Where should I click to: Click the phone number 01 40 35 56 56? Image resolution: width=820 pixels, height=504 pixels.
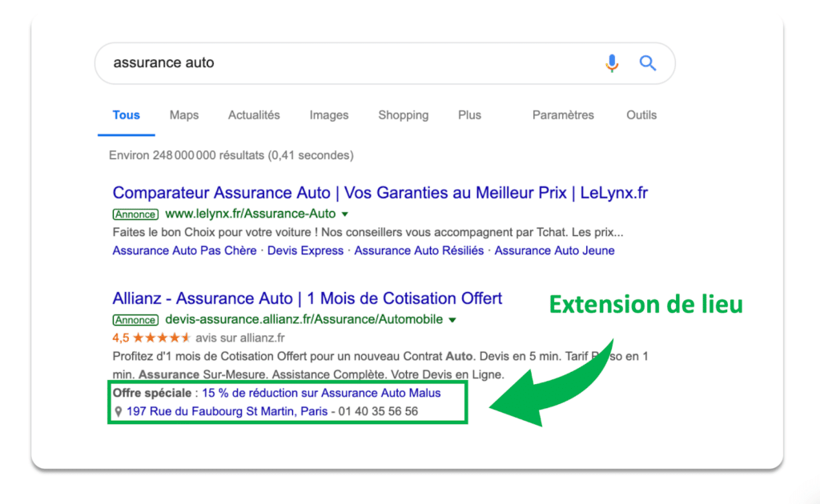pos(378,411)
